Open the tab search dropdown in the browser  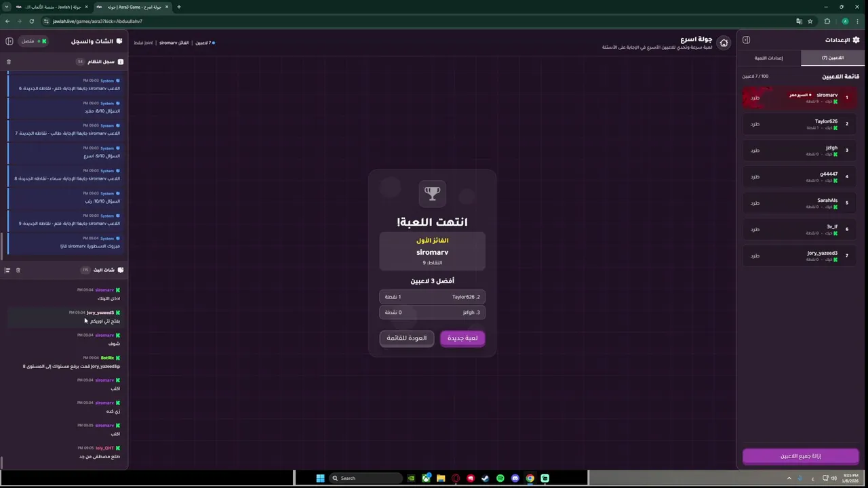(5, 7)
